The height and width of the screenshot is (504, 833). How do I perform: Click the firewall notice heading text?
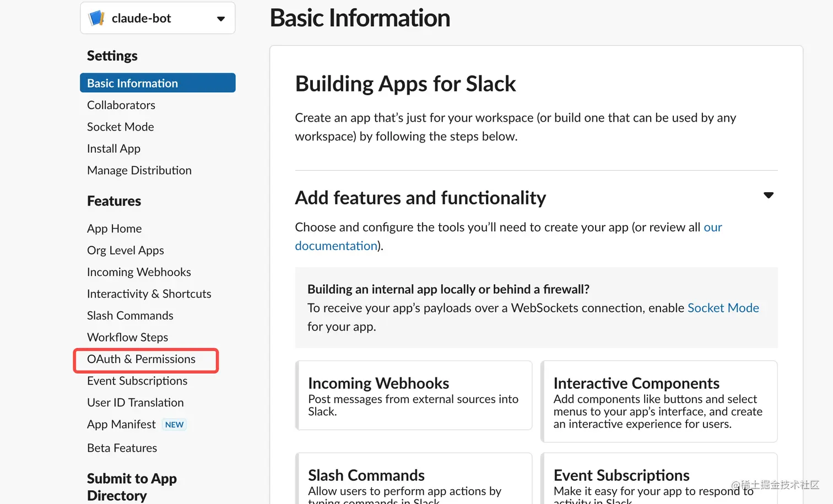448,289
